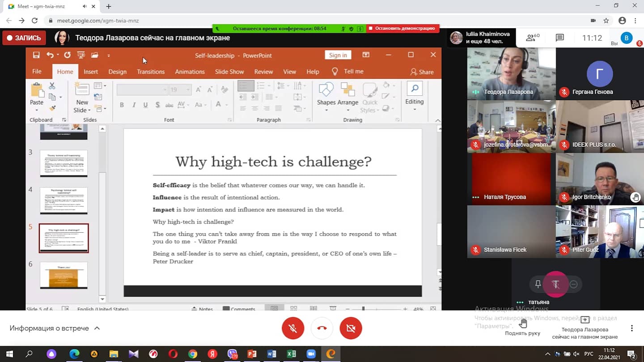Image resolution: width=644 pixels, height=362 pixels.
Task: Open Chrome browser profile menu
Action: tap(622, 21)
